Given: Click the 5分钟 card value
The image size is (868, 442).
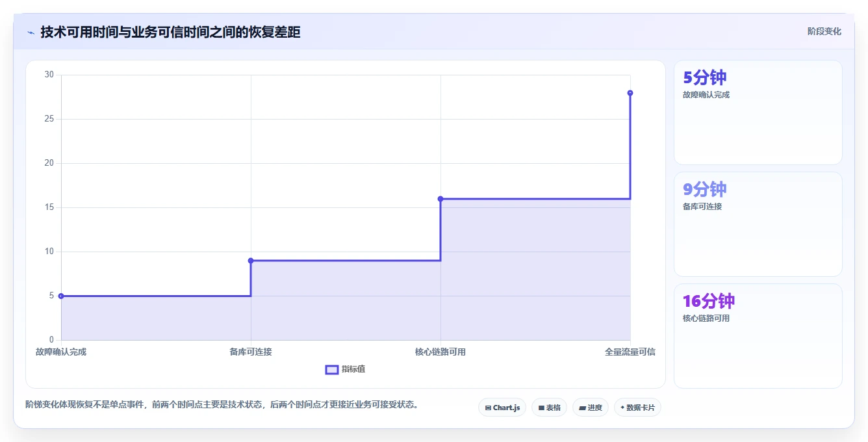Looking at the screenshot, I should [x=705, y=77].
